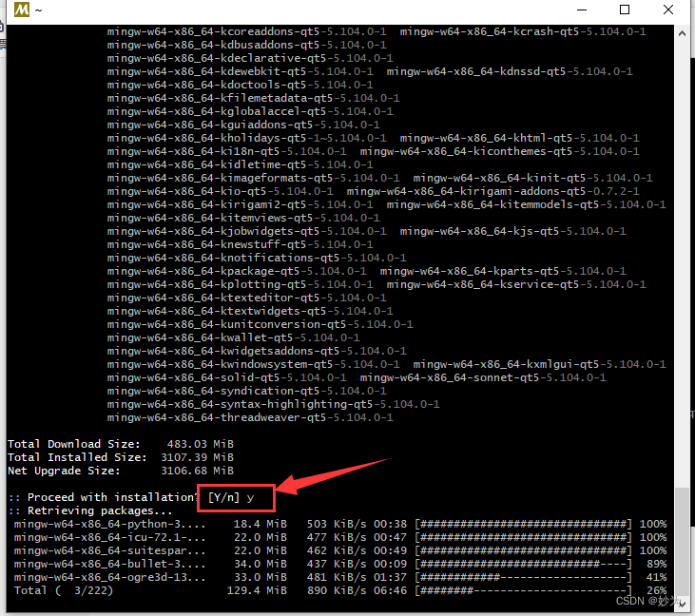695x616 pixels.
Task: Click 'mingw-w64-x86_64-kiconthemes-qt5' package name
Action: (466, 151)
